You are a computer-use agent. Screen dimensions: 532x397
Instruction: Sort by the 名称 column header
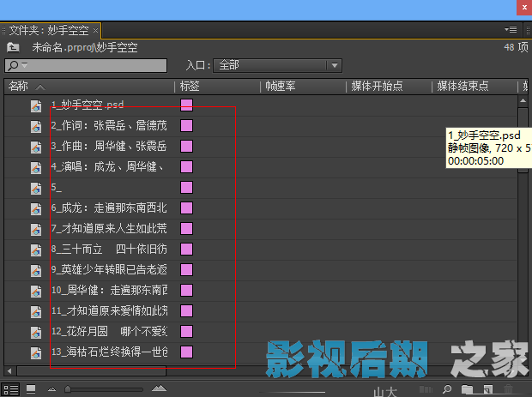click(x=18, y=87)
